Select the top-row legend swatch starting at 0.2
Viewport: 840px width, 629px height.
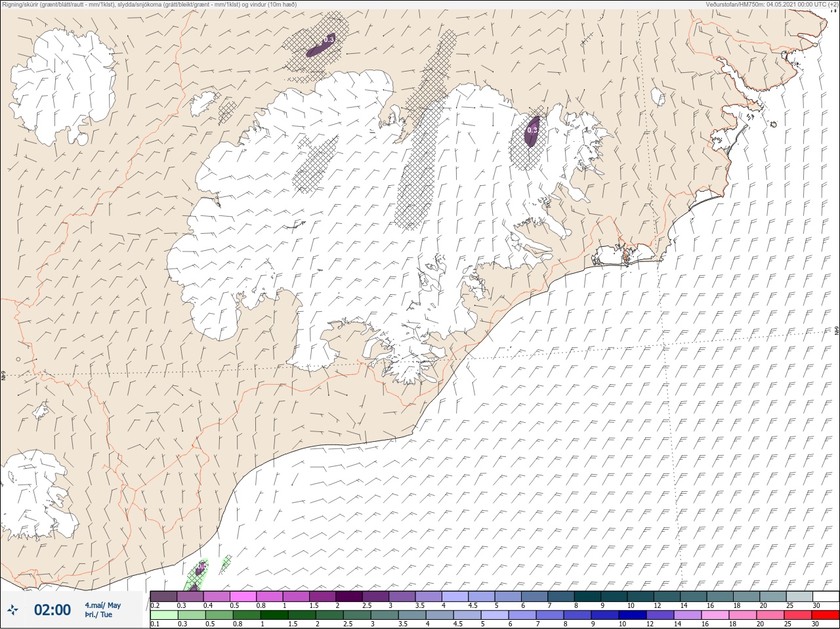tap(163, 596)
